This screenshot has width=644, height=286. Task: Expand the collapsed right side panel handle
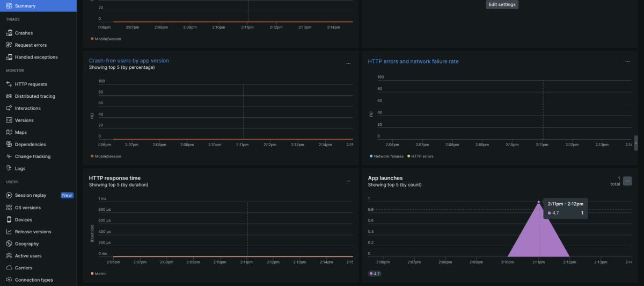point(636,142)
